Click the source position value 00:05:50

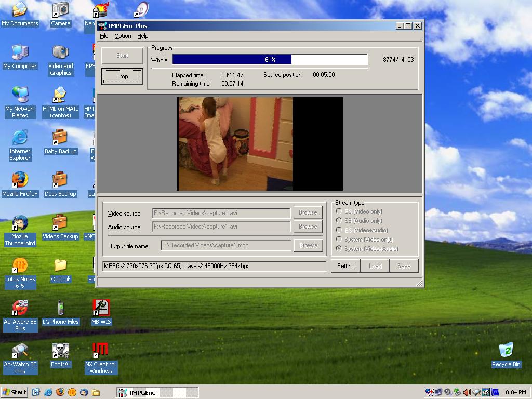[x=324, y=75]
